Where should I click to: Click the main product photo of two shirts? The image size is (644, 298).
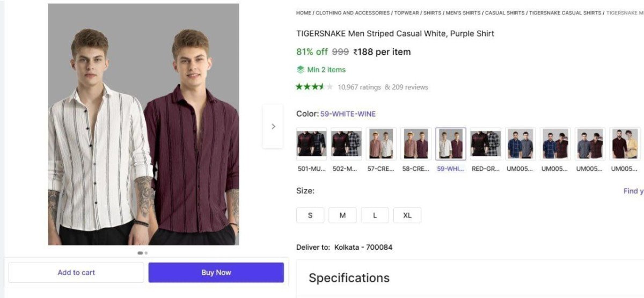[x=143, y=125]
